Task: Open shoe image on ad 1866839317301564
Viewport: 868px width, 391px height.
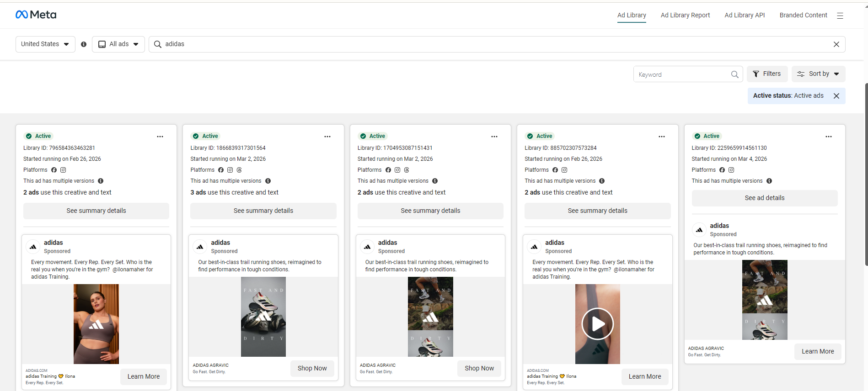Action: click(263, 317)
